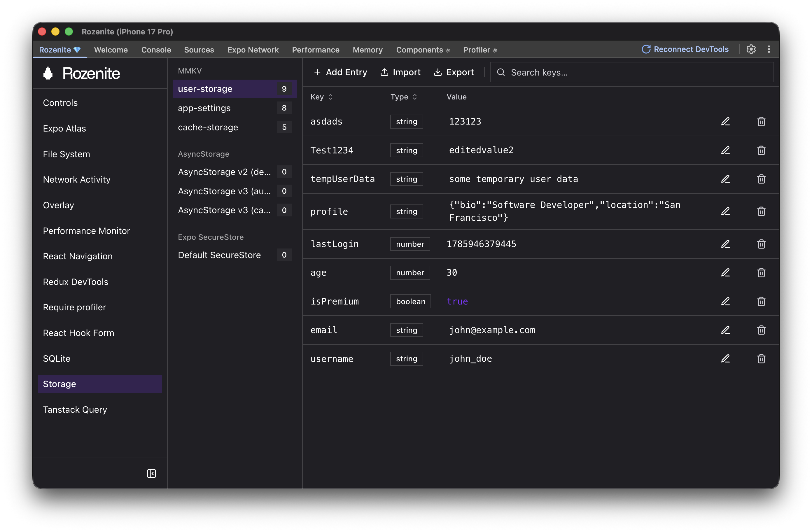Select AsyncStorage v2 (de... storage

(x=235, y=172)
